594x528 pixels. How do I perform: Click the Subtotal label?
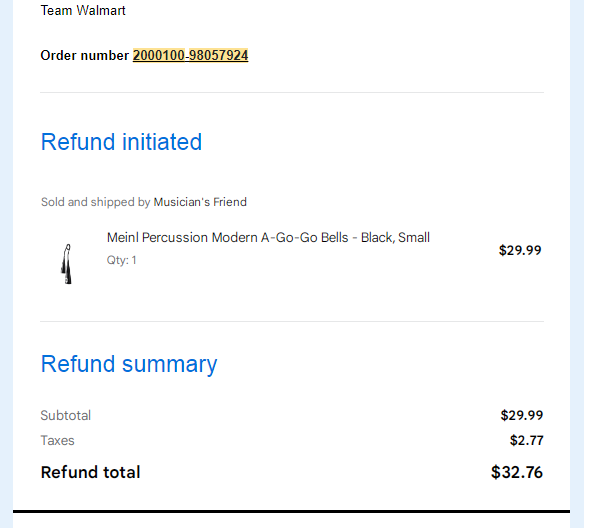(66, 416)
